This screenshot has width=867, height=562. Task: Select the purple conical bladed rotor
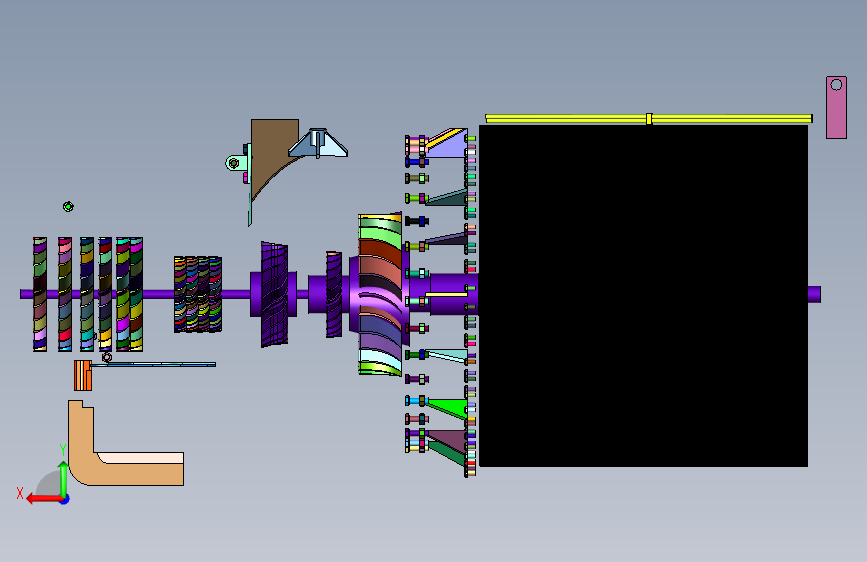pyautogui.click(x=274, y=294)
